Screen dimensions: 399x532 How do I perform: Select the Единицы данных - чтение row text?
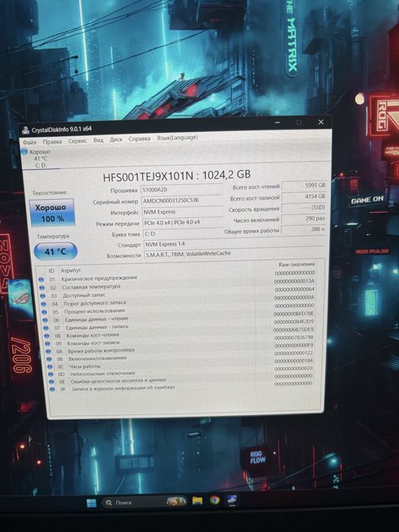97,319
